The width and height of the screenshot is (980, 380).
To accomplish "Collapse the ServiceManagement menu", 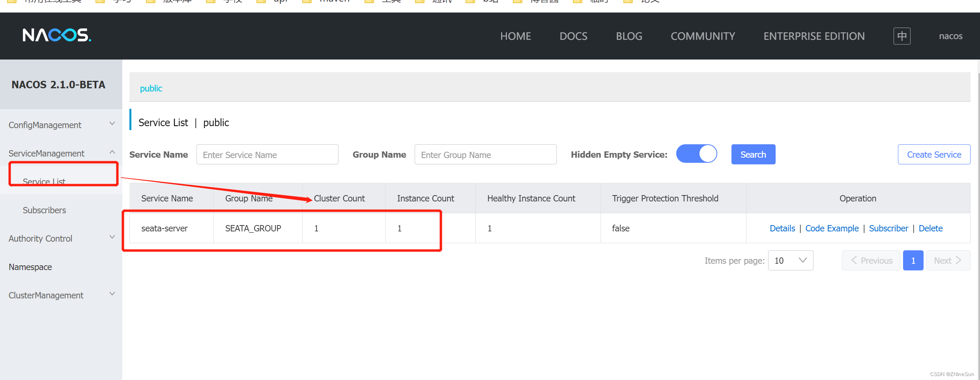I will [x=61, y=153].
